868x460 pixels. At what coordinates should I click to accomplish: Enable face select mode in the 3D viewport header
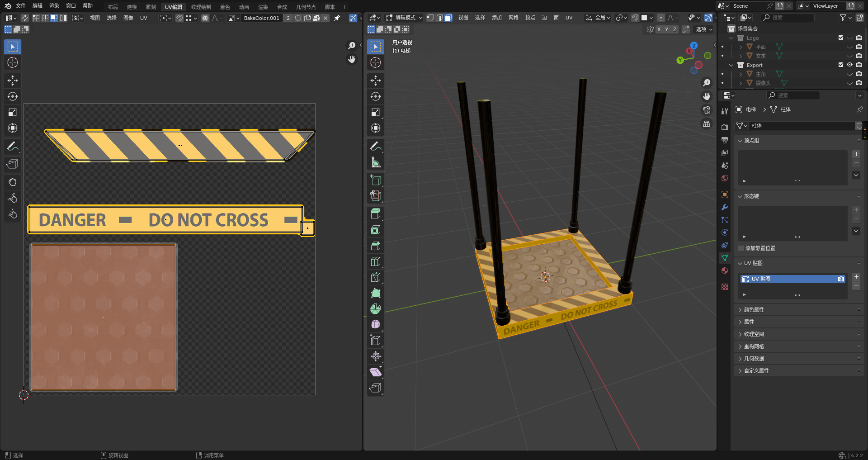tap(448, 18)
